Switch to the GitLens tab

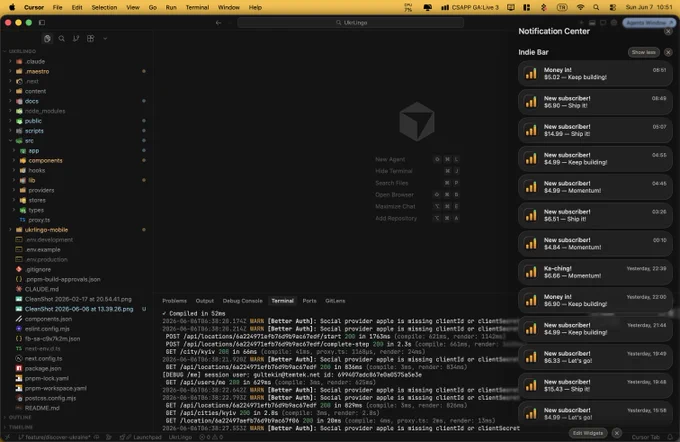tap(335, 301)
